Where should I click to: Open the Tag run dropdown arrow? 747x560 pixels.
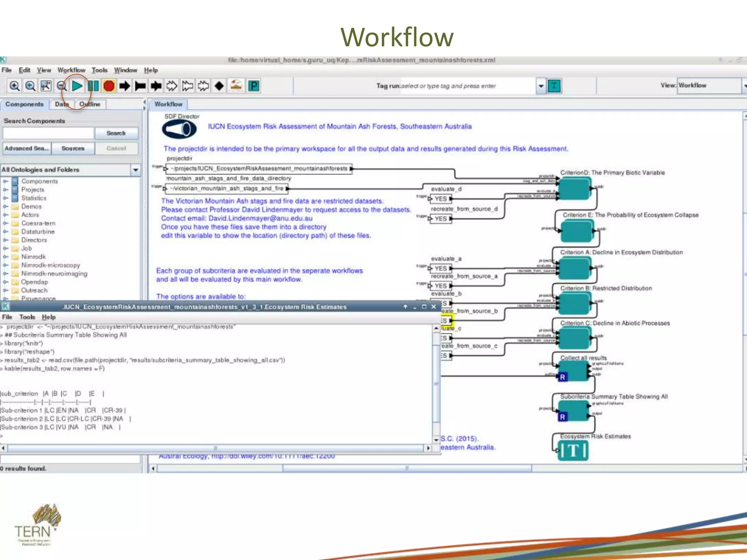pos(541,86)
